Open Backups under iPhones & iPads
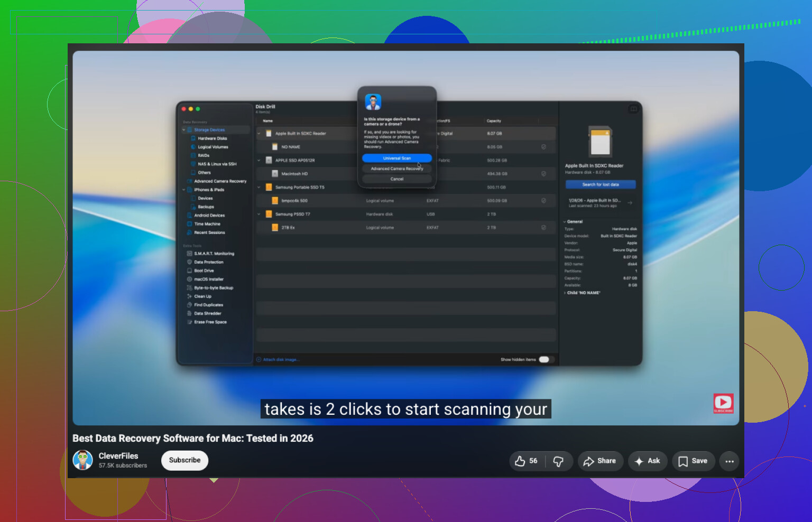812x522 pixels. point(206,207)
